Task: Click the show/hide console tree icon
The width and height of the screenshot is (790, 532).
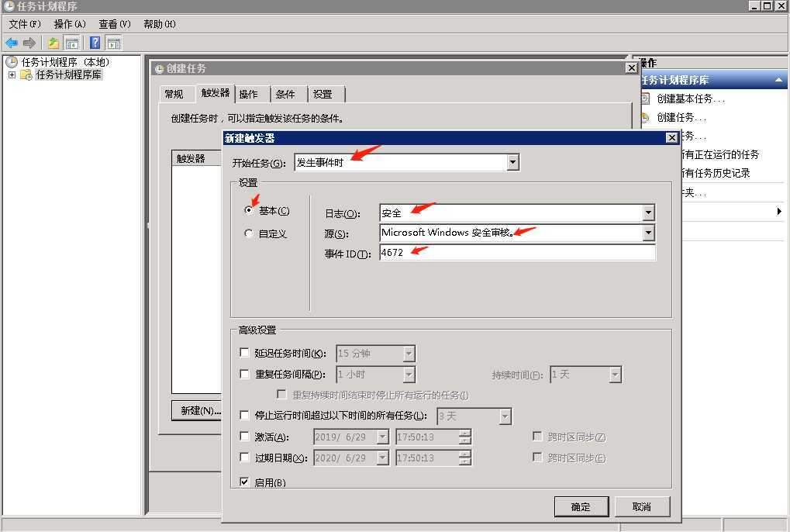Action: 72,43
